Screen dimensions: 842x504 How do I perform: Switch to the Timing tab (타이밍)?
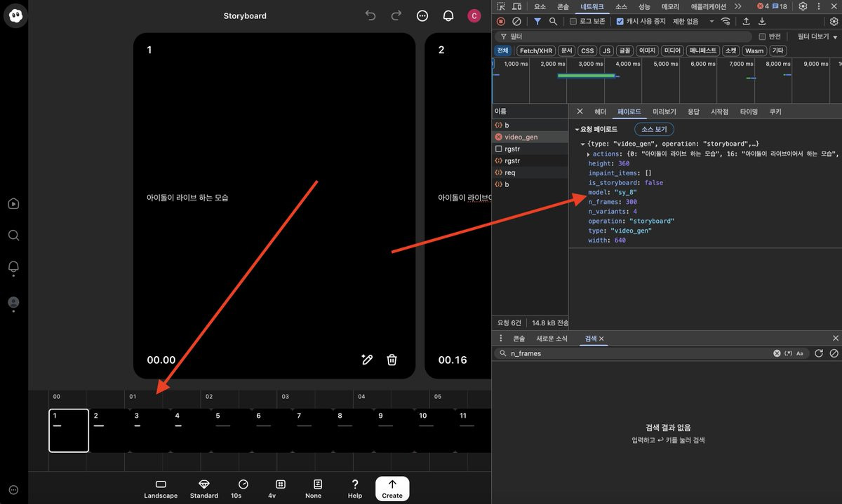[x=749, y=111]
